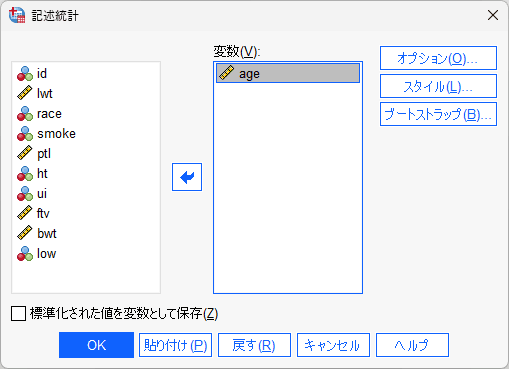Click the nominal icon beside low
This screenshot has height=369, width=509.
point(25,254)
